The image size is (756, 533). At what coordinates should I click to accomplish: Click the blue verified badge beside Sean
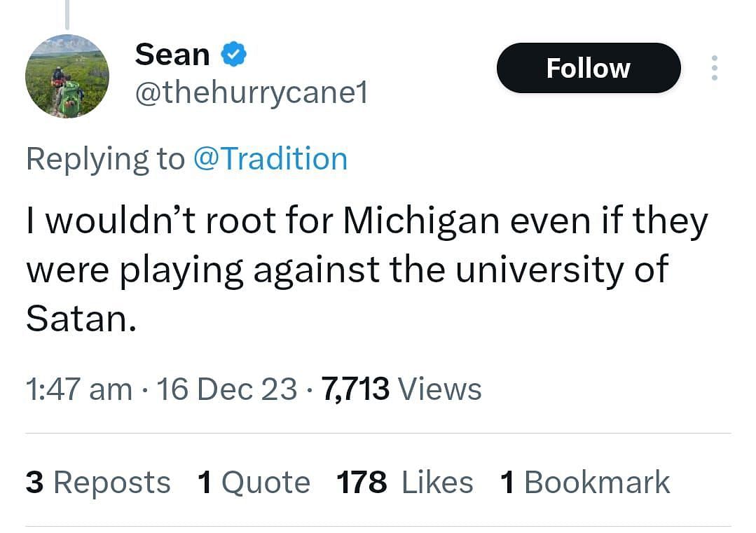(233, 54)
